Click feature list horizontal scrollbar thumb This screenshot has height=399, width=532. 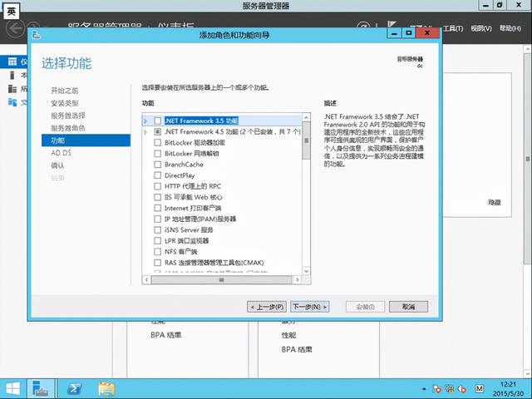click(222, 280)
